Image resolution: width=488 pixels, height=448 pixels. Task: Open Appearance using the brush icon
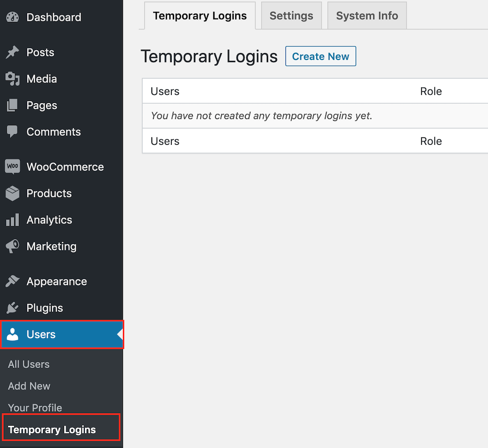click(x=12, y=281)
